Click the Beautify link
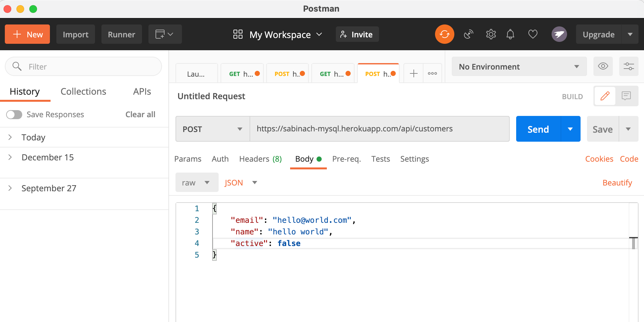Image resolution: width=644 pixels, height=322 pixels. (617, 183)
